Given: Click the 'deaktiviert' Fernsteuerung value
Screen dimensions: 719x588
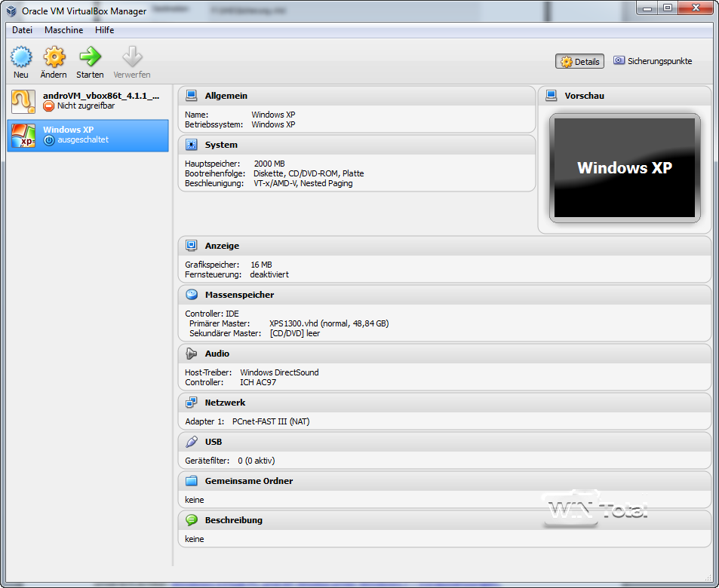Looking at the screenshot, I should click(269, 274).
